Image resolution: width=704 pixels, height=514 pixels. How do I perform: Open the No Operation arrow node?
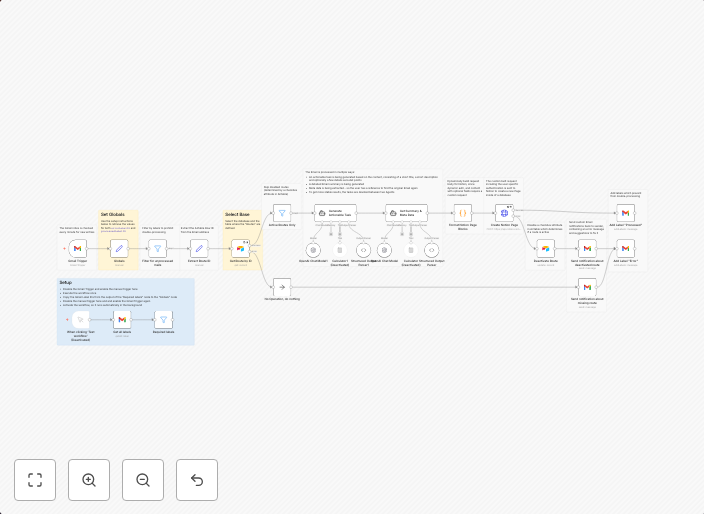tap(282, 287)
